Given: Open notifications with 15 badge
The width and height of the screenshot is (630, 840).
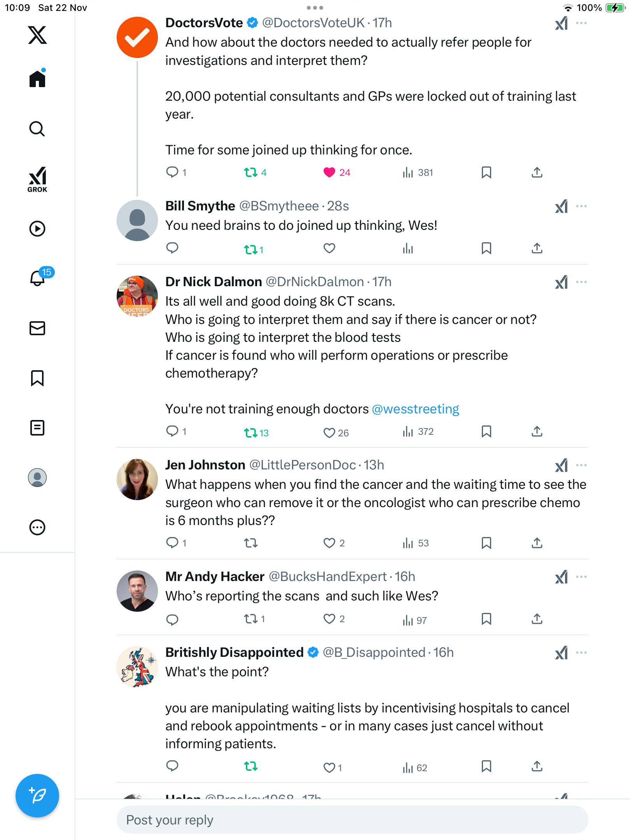Looking at the screenshot, I should (38, 278).
